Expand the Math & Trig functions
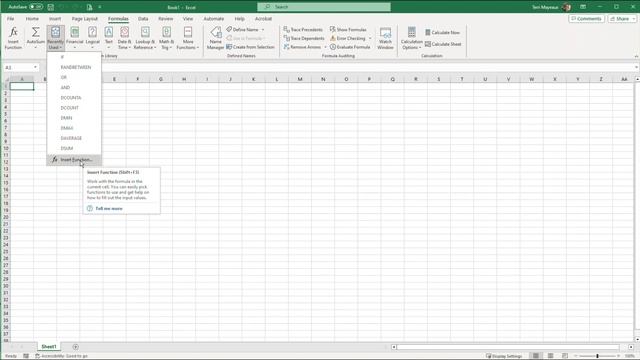This screenshot has height=360, width=640. (x=166, y=38)
